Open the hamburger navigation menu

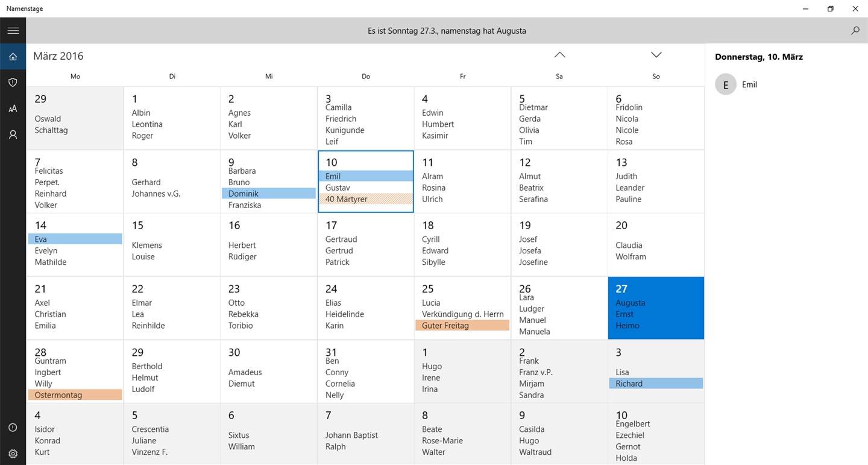(13, 30)
